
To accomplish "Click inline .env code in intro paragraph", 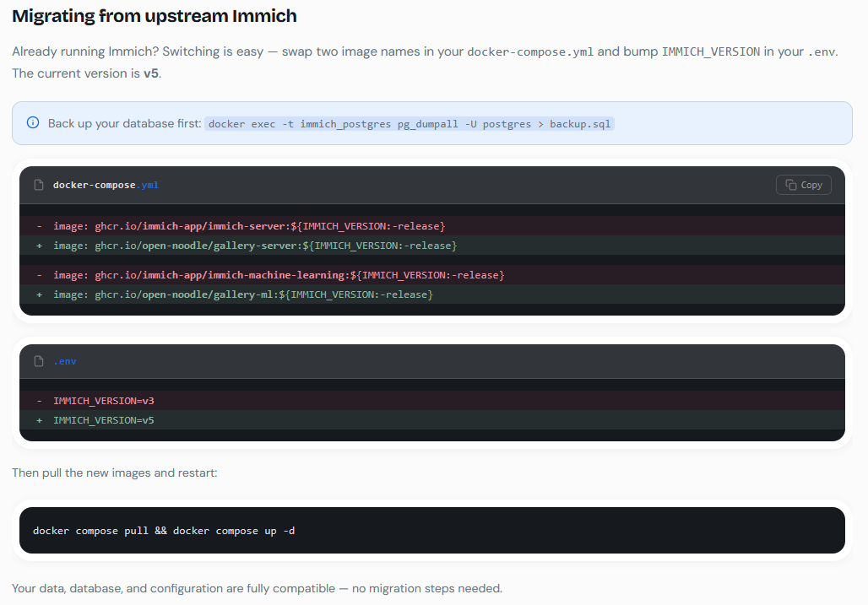I will click(x=821, y=52).
